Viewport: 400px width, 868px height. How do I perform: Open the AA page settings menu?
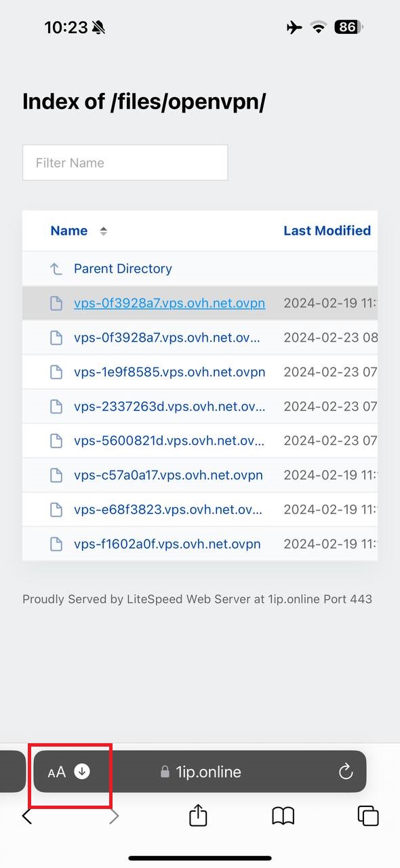[x=57, y=772]
